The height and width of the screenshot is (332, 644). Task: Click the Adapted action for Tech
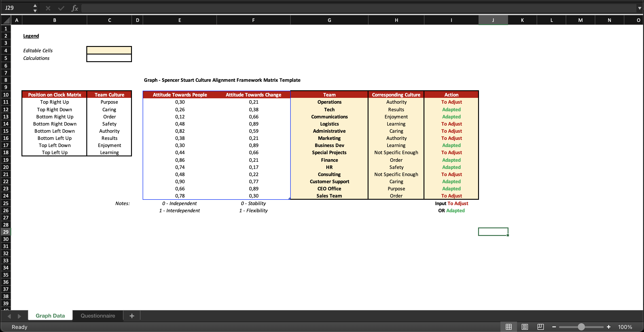[451, 109]
